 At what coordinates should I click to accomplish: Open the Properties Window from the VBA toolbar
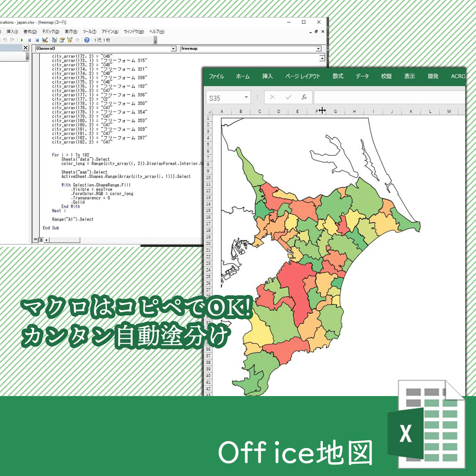[x=62, y=40]
